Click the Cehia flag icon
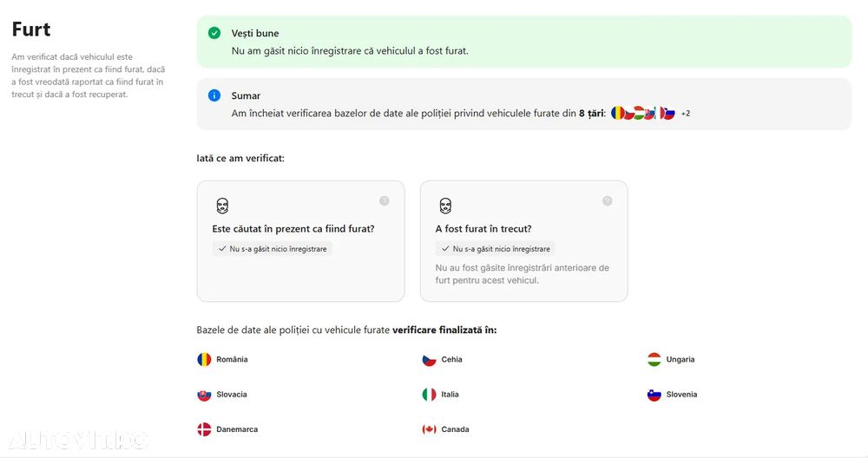The width and height of the screenshot is (868, 458). pos(429,359)
